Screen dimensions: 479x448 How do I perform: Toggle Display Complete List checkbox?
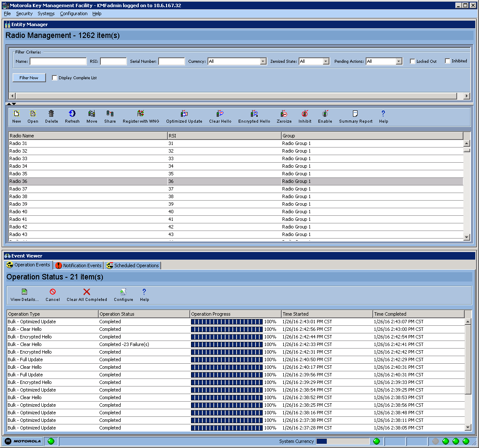point(54,78)
